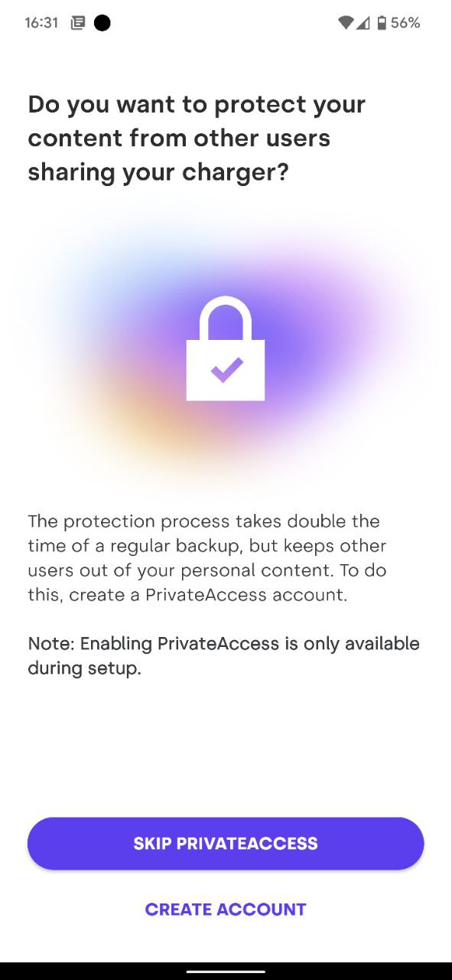
Task: Tap the news notification icon
Action: pos(77,23)
